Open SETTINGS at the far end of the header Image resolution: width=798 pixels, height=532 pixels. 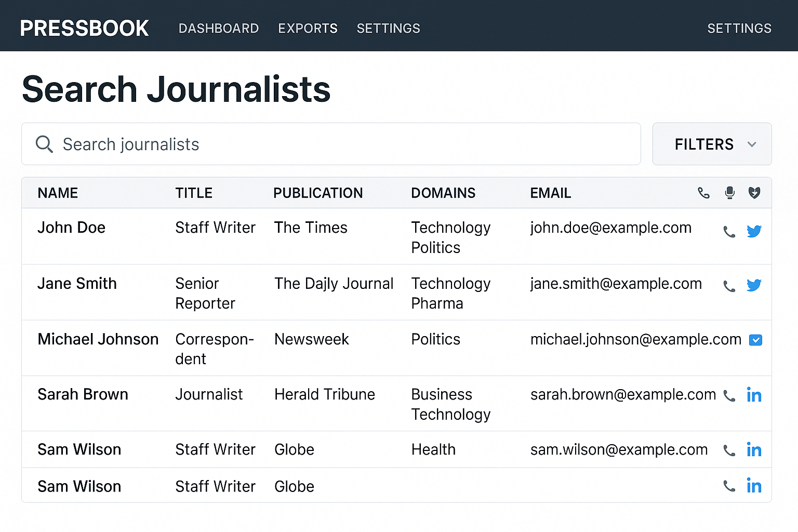click(739, 28)
